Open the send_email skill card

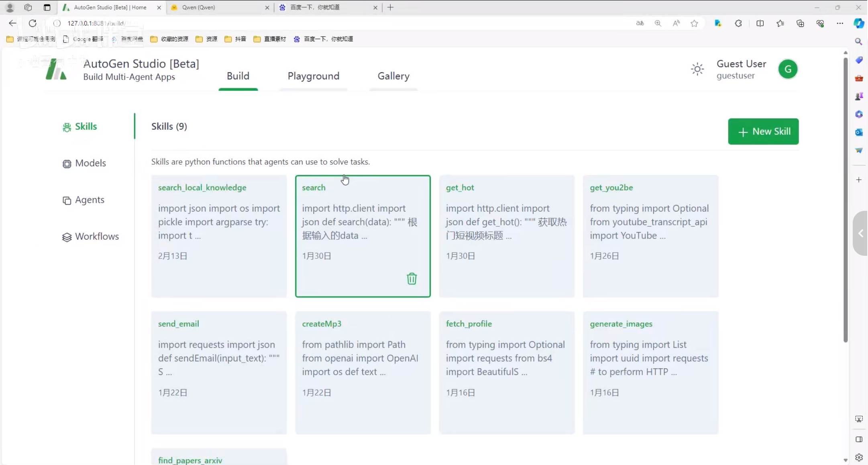219,373
